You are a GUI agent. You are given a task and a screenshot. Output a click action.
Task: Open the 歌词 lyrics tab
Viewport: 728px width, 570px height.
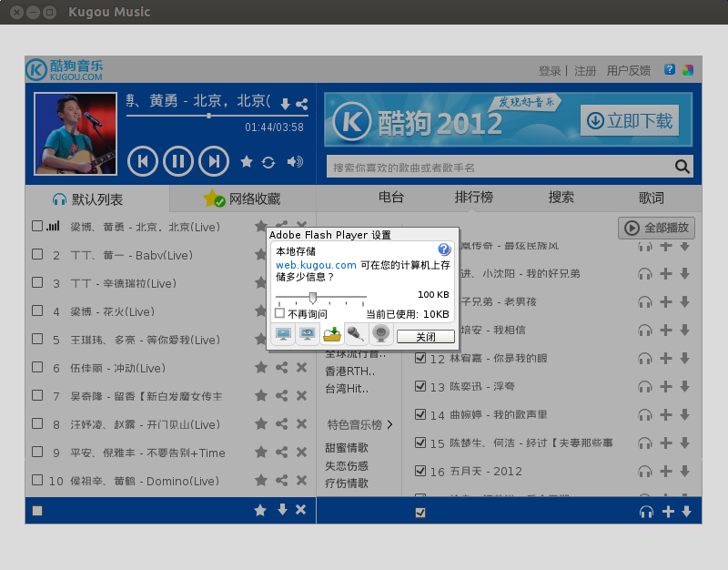coord(651,198)
